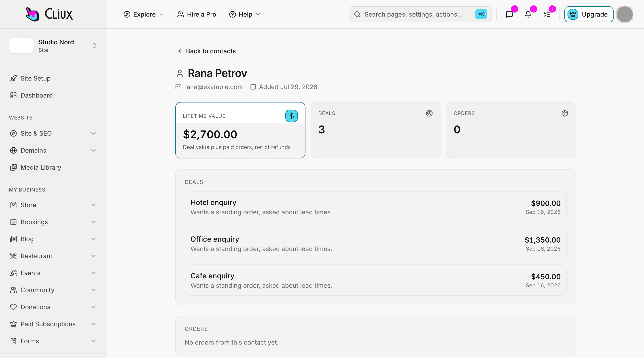Expand the Community section
644x358 pixels.
[53, 290]
